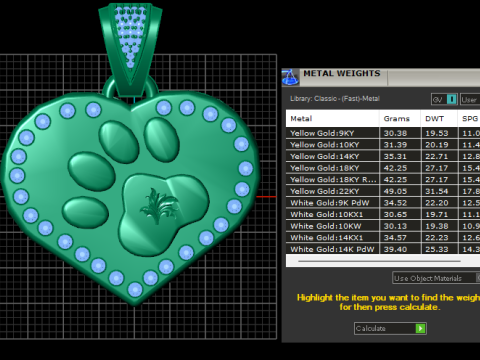Click the 22.71 DWT value
The height and width of the screenshot is (360, 480).
point(437,157)
